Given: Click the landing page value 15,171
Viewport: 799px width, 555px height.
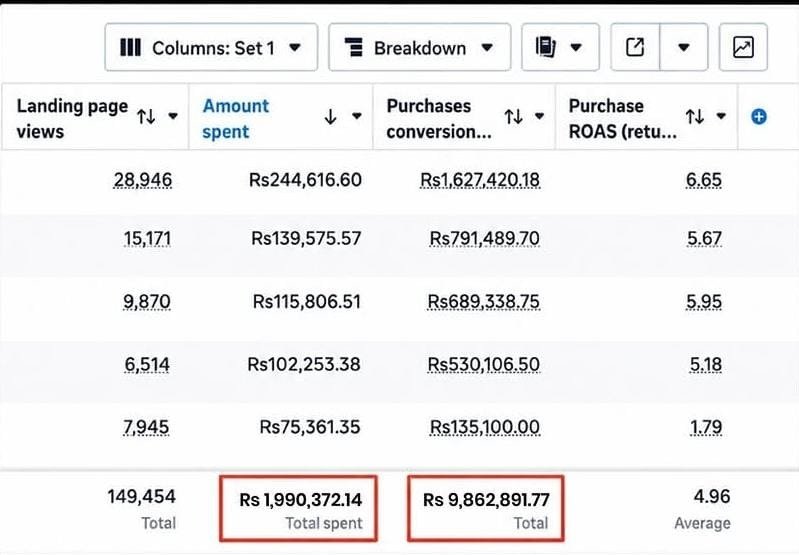Looking at the screenshot, I should click(x=147, y=239).
